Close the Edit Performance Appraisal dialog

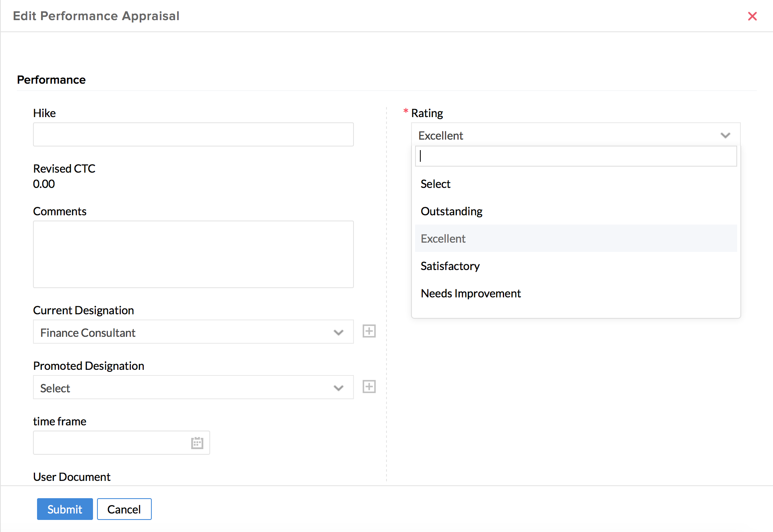752,16
